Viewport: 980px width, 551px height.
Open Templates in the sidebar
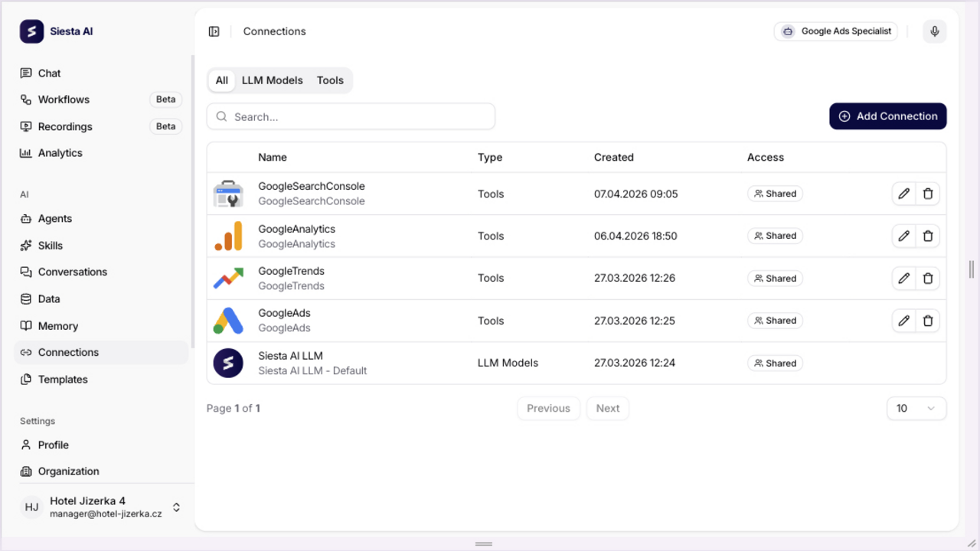(x=101, y=380)
